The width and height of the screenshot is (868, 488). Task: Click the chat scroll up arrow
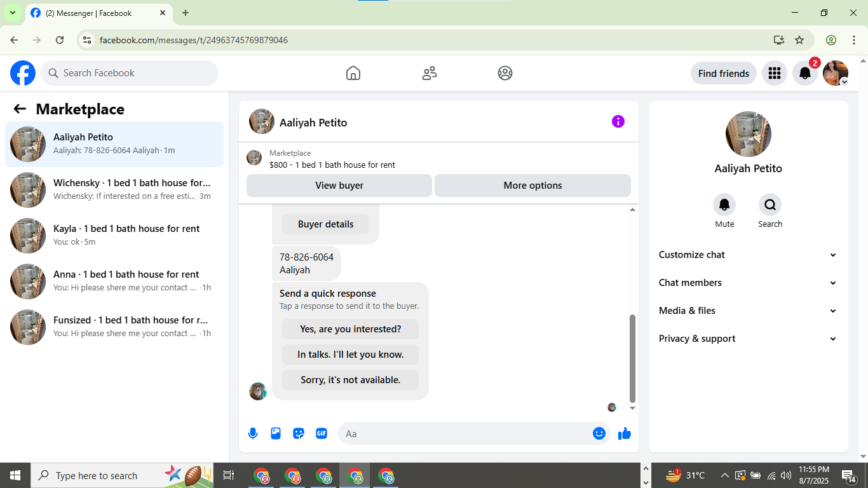point(632,209)
